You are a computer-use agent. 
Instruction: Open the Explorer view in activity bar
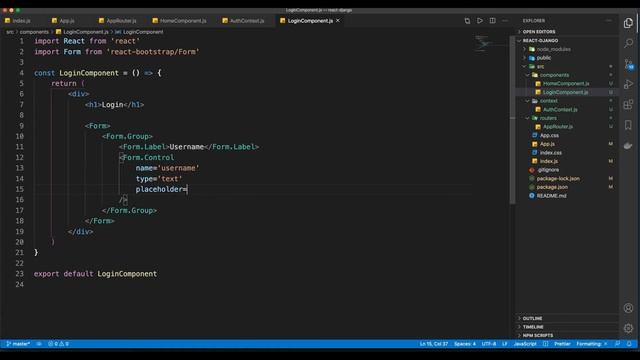pyautogui.click(x=628, y=23)
